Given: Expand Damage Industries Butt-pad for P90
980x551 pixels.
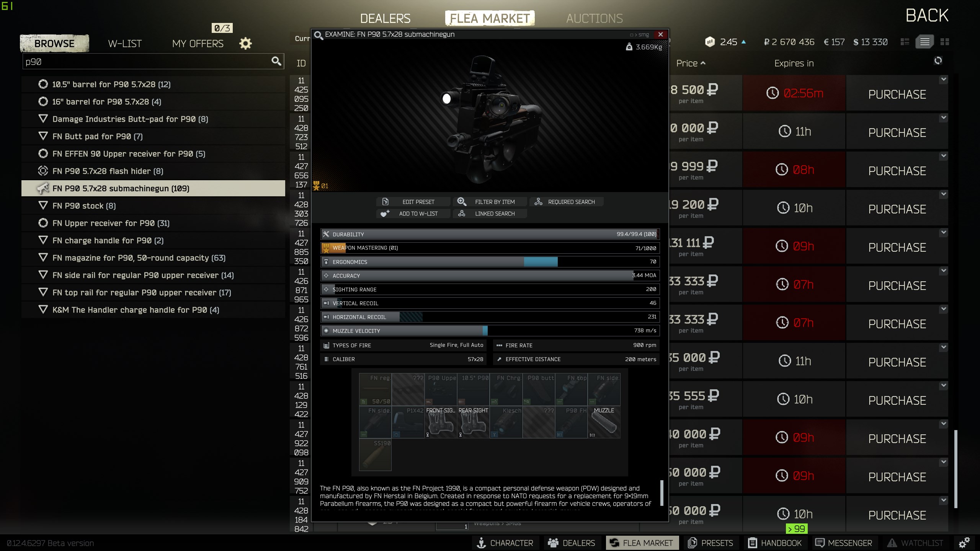Looking at the screenshot, I should pyautogui.click(x=153, y=119).
